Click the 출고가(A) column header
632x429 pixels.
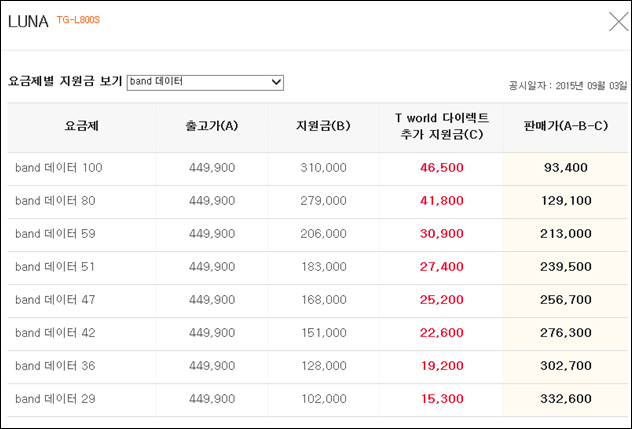[212, 126]
